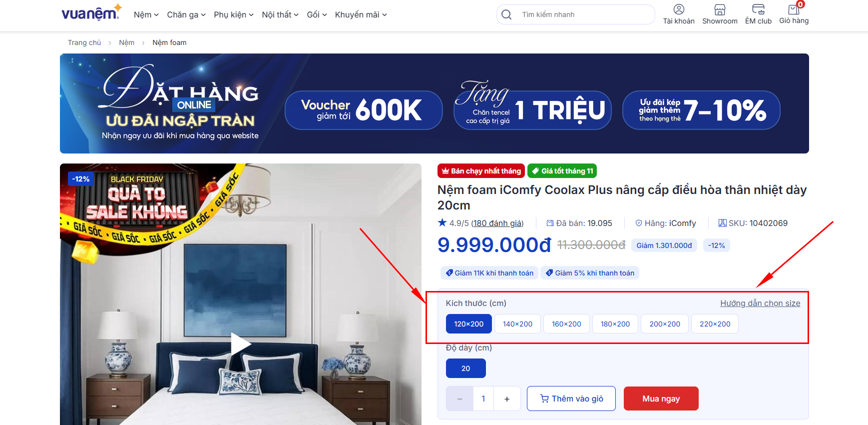Expand the Nệm menu dropdown
Screen dimensions: 868x425
(146, 14)
